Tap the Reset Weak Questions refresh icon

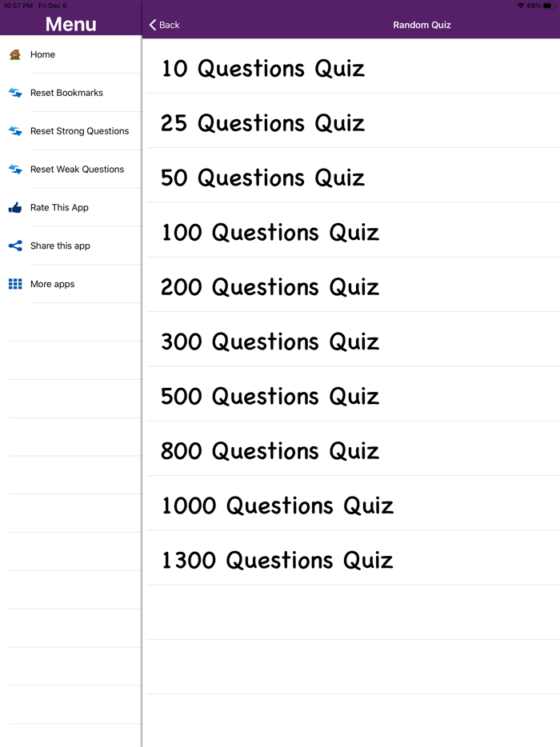[15, 169]
